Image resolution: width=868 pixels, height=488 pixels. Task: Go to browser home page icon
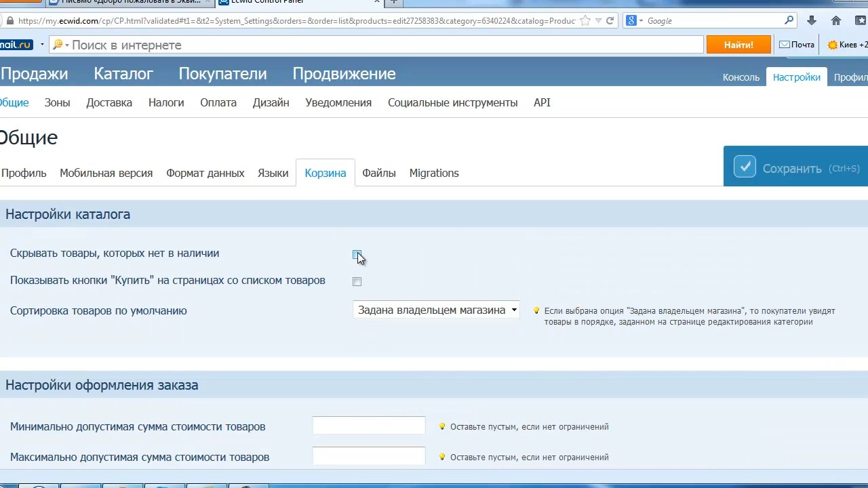(x=836, y=21)
